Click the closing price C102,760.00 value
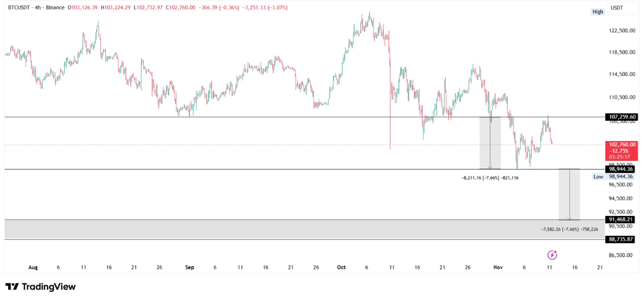The width and height of the screenshot is (644, 300). click(x=181, y=8)
